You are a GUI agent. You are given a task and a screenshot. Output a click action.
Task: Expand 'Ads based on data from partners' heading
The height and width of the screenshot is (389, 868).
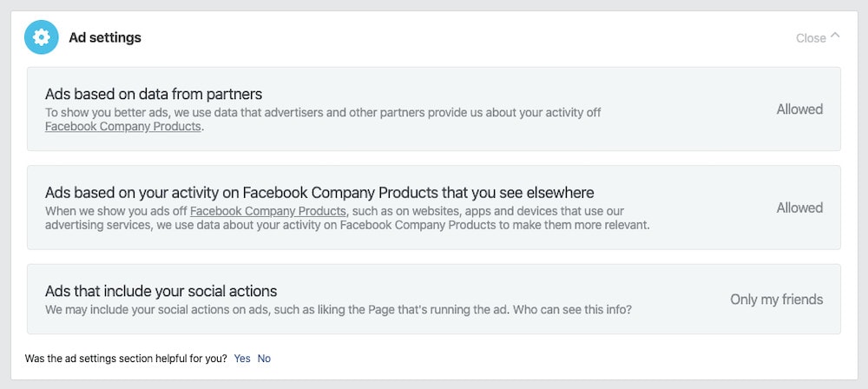[154, 94]
